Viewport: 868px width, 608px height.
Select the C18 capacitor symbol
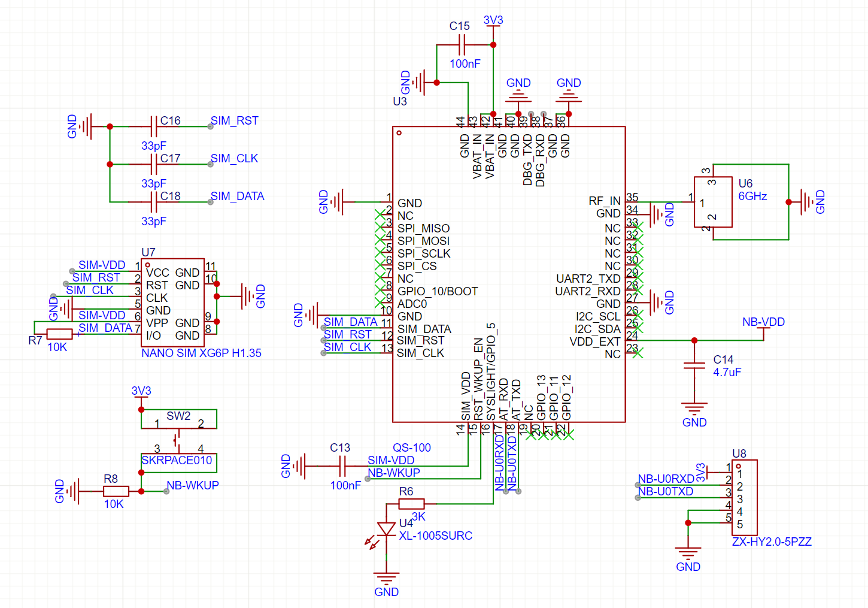(x=154, y=202)
